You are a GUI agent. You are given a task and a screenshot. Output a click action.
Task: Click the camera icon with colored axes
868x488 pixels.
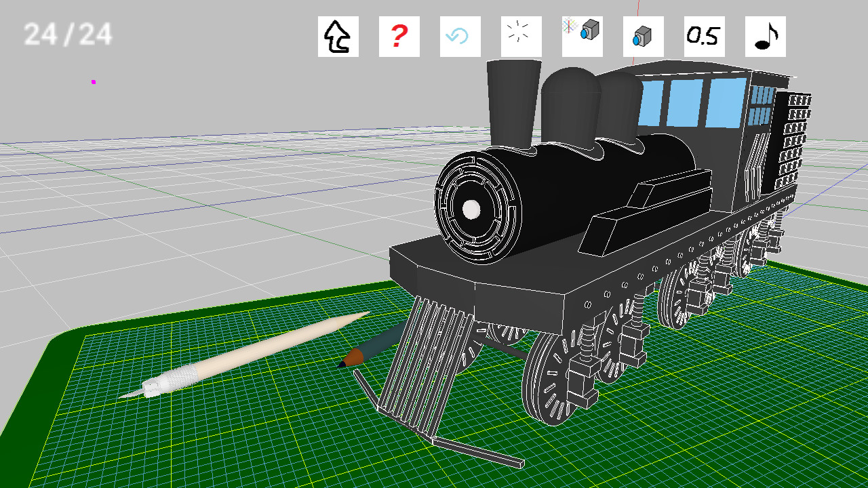(583, 37)
